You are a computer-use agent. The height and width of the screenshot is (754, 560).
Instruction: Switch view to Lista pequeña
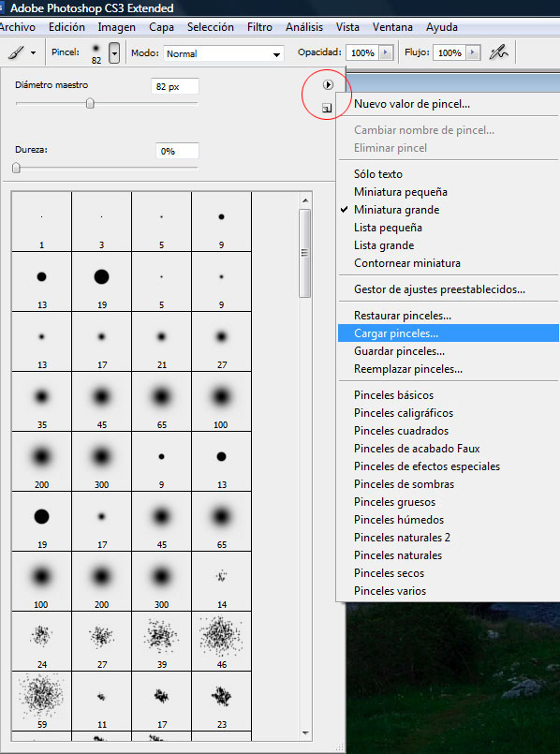(388, 228)
